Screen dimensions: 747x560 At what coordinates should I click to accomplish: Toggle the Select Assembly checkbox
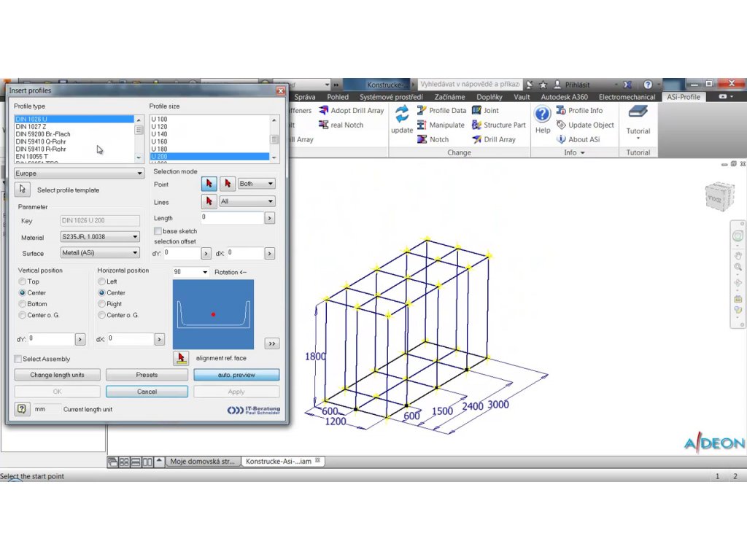(18, 359)
